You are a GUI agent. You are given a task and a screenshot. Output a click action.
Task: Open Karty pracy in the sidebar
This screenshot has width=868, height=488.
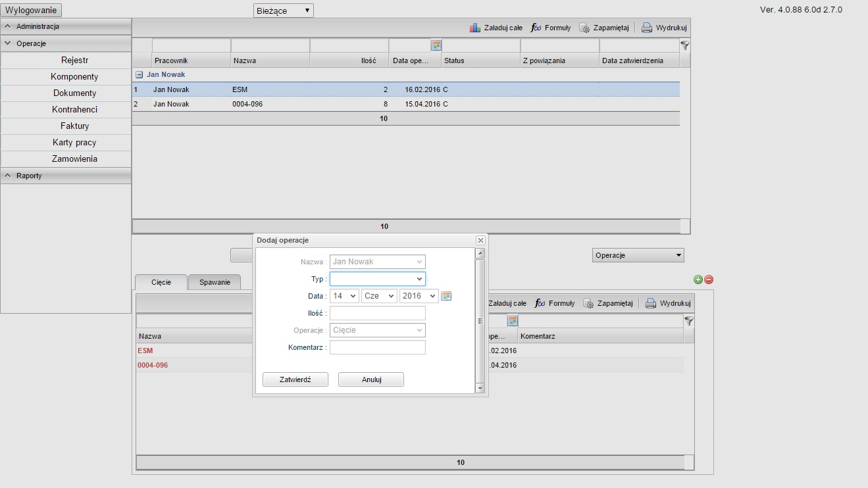coord(75,143)
